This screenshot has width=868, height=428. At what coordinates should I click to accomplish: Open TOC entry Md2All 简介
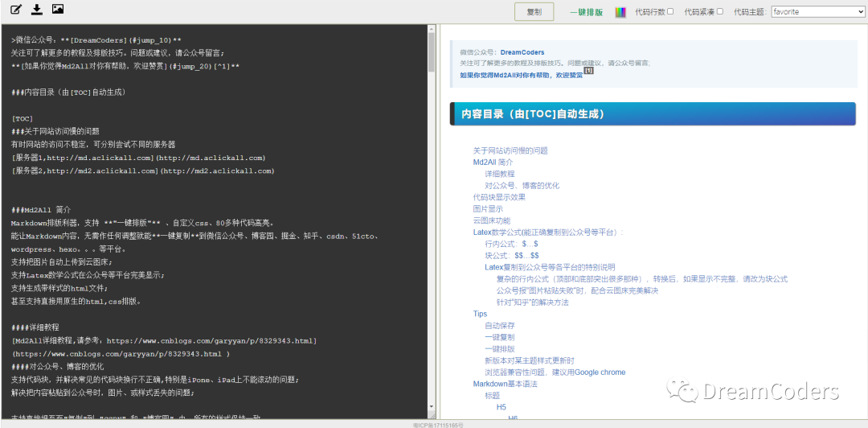point(493,162)
